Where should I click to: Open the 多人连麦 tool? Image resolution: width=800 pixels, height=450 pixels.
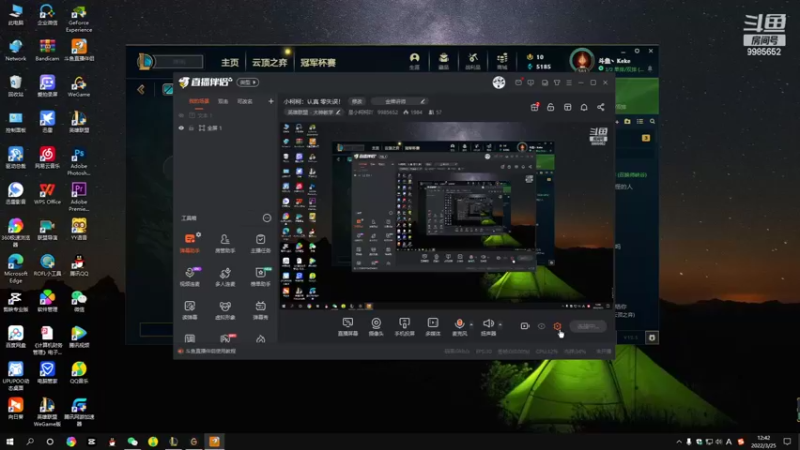pos(225,276)
